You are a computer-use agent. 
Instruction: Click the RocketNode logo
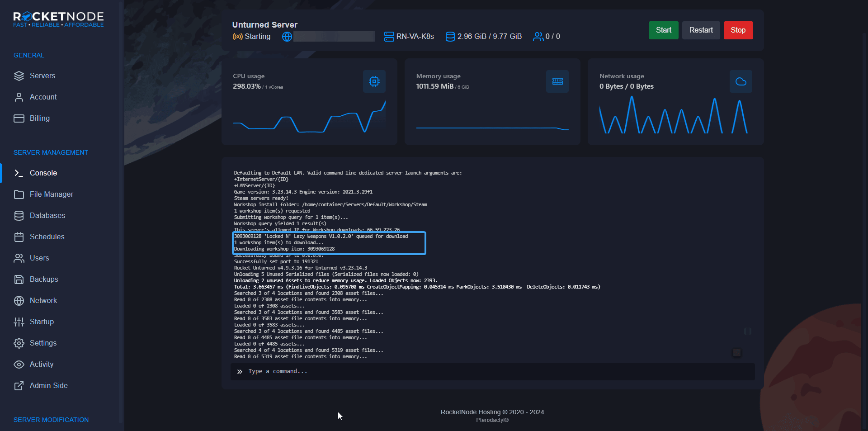pyautogui.click(x=58, y=19)
